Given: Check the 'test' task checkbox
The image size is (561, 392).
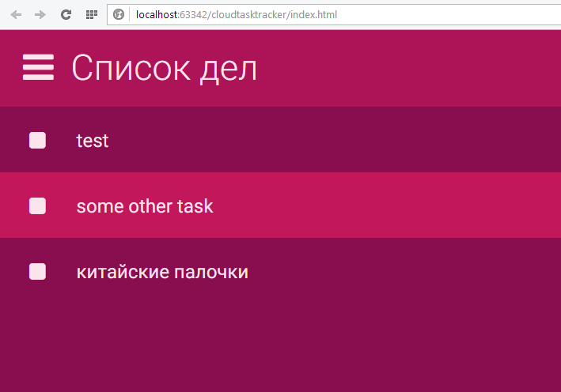Looking at the screenshot, I should (x=37, y=140).
